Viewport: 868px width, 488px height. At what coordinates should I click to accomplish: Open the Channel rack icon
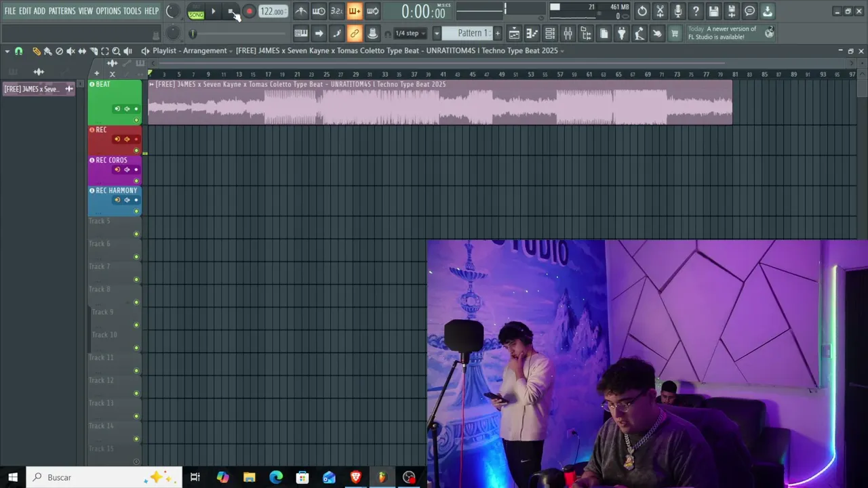(x=550, y=33)
